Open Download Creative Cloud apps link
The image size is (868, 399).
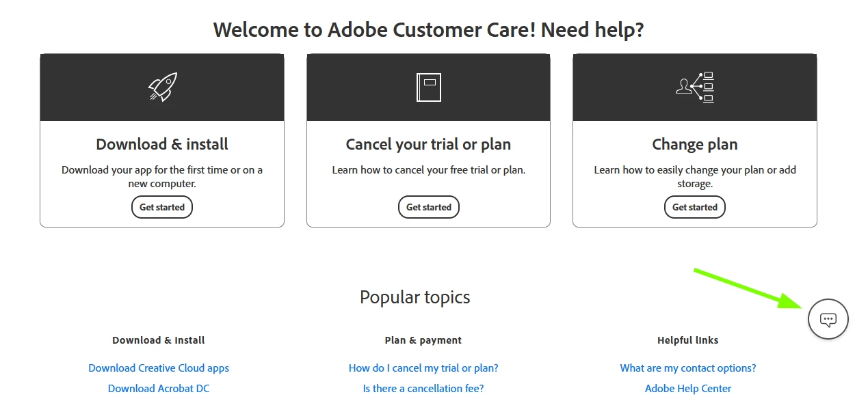tap(159, 368)
